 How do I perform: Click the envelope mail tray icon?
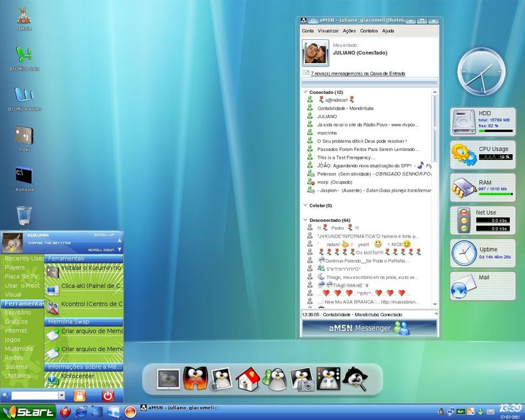[x=490, y=411]
